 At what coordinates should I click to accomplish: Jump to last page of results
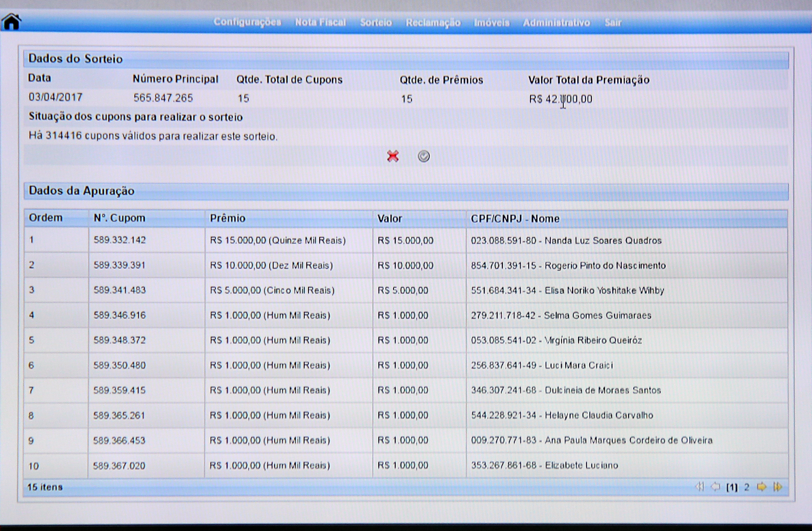coord(778,487)
